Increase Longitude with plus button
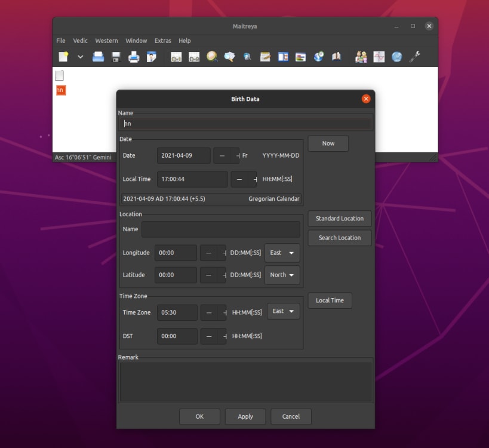This screenshot has height=448, width=489. [222, 253]
